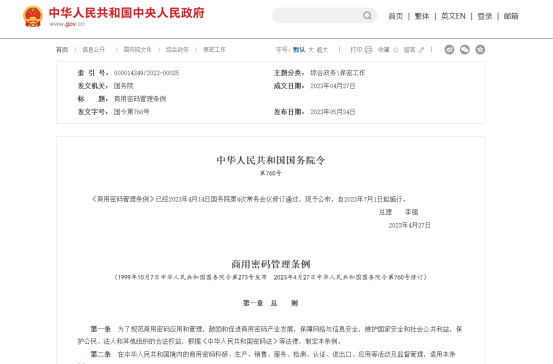This screenshot has width=553, height=364.
Task: Open 首页 in top navigation
Action: click(x=396, y=16)
